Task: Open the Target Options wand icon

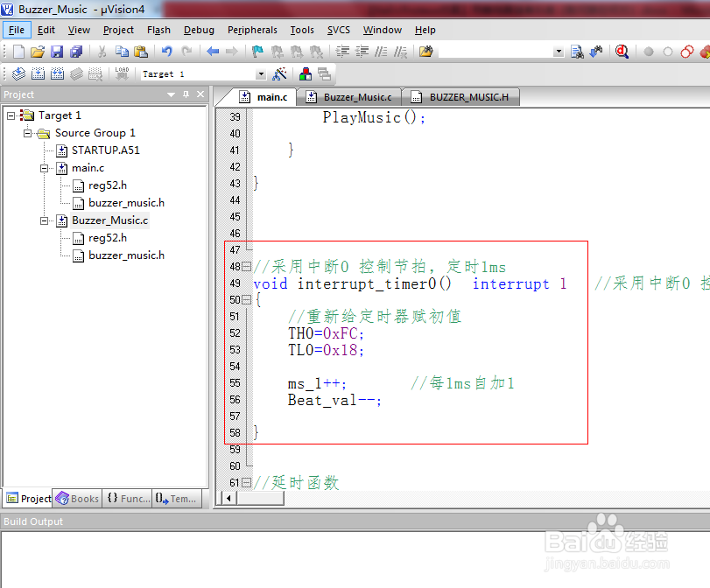Action: tap(279, 73)
